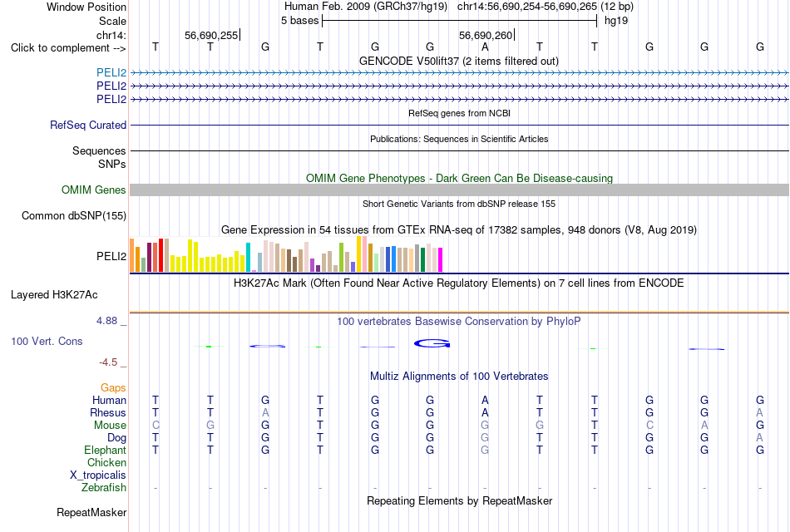790x532 pixels.
Task: Click "Short Genetic Variants from dbSNP release 155"
Action: coord(459,204)
